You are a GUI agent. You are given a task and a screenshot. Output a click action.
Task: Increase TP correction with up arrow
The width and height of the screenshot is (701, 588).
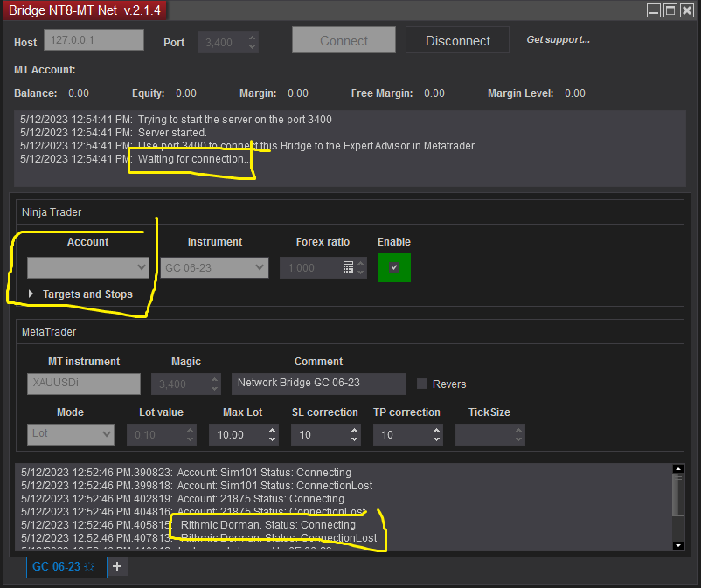pos(434,429)
